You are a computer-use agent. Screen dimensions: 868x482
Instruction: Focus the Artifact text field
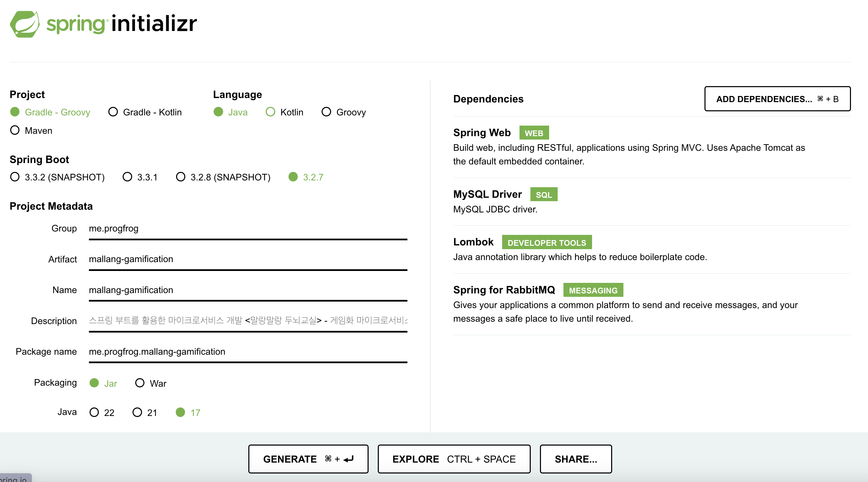pyautogui.click(x=248, y=259)
